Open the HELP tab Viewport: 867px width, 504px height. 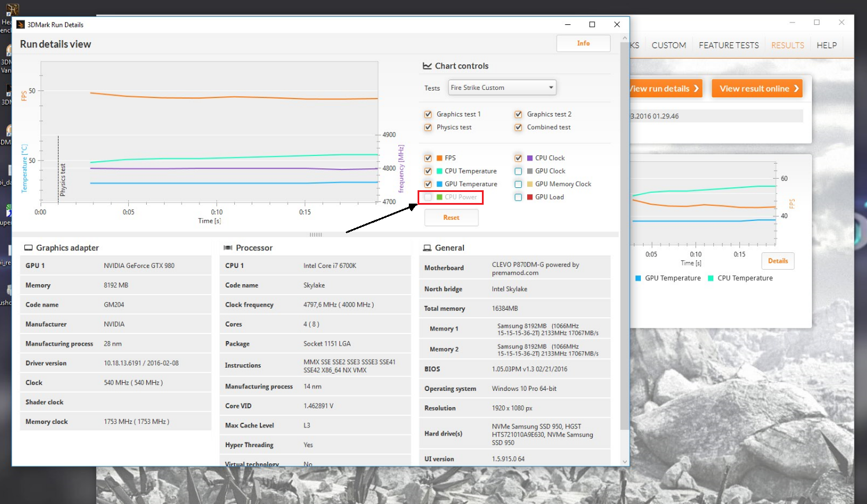pyautogui.click(x=826, y=45)
